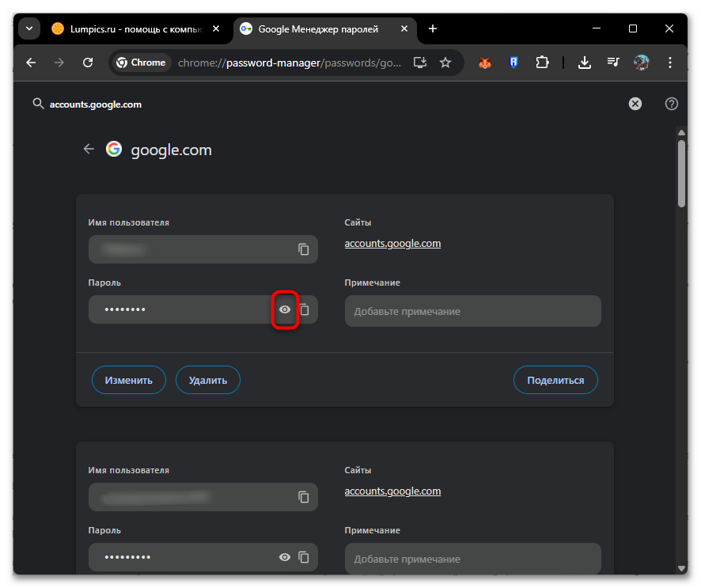Click the Изменить button
The height and width of the screenshot is (588, 701).
129,380
